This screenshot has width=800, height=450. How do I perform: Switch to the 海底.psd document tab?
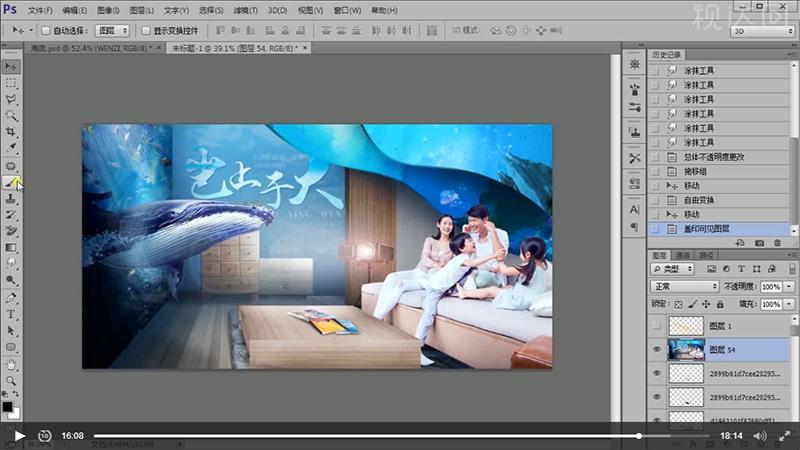pyautogui.click(x=91, y=48)
